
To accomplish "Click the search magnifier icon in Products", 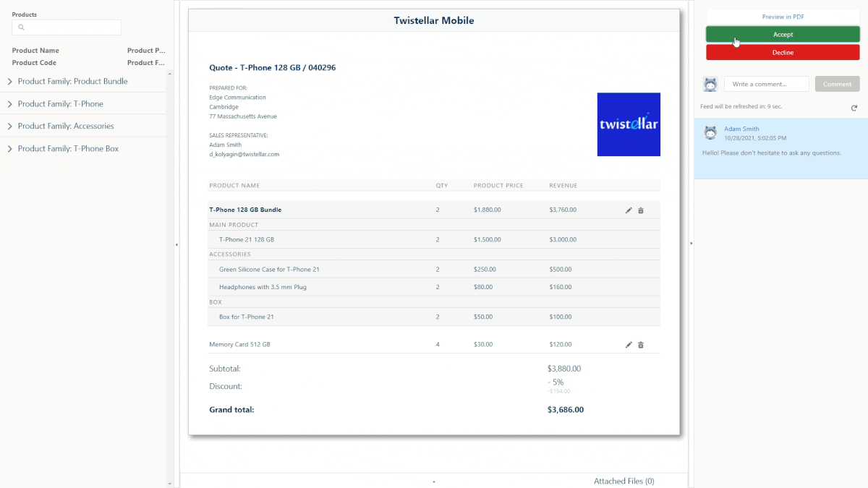I will click(22, 27).
